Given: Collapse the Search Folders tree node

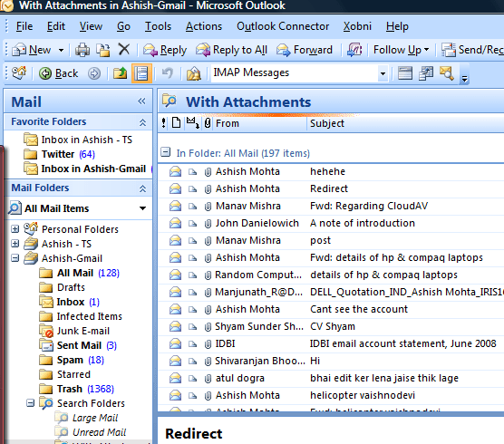Looking at the screenshot, I should [30, 402].
